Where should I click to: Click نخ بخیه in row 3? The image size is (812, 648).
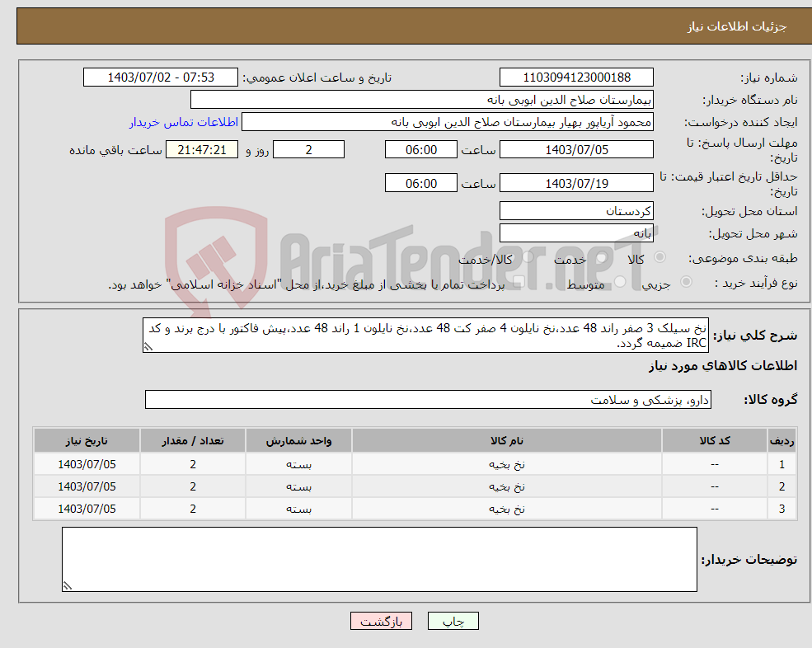[x=507, y=509]
